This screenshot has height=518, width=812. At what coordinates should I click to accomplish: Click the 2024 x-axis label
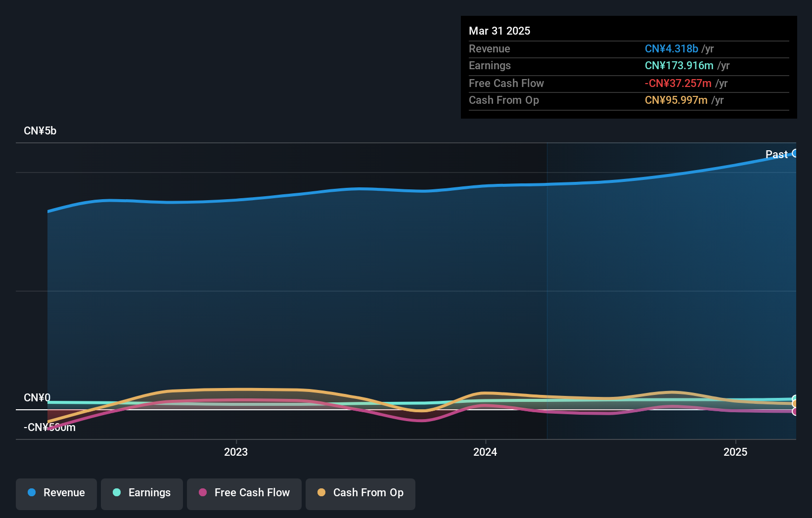pos(485,452)
